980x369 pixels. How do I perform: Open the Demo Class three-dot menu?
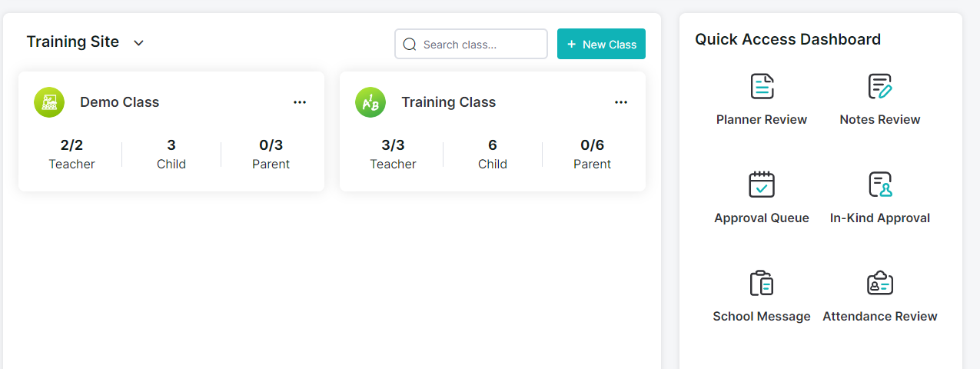(x=300, y=102)
